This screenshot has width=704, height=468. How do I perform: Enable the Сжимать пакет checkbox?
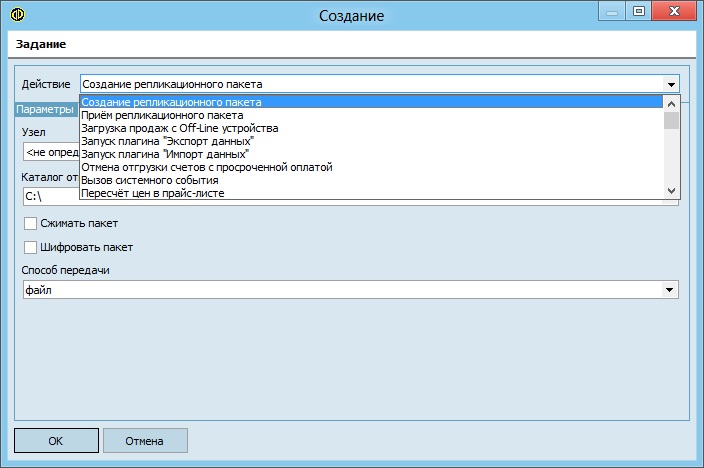(30, 223)
